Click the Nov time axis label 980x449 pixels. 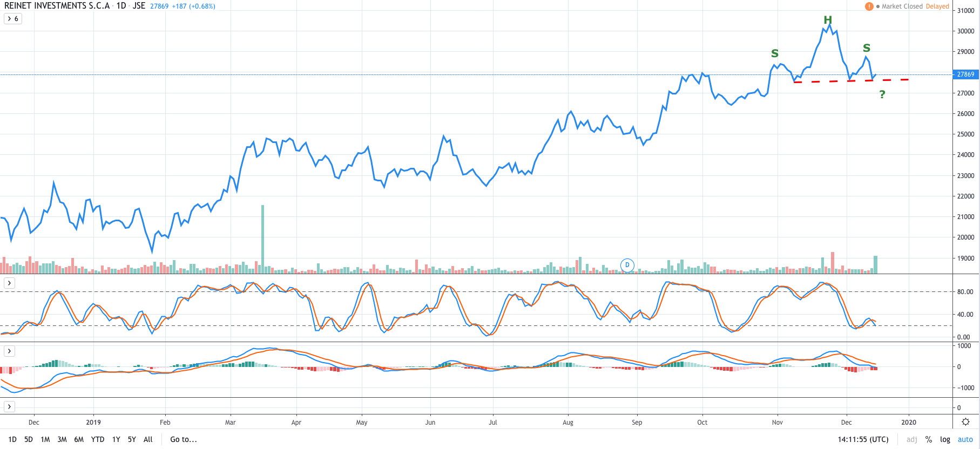tap(778, 423)
